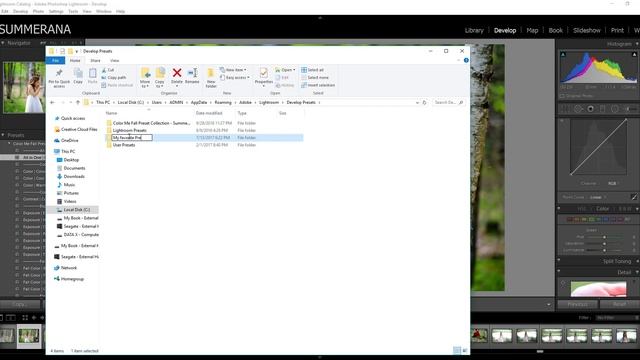Image resolution: width=640 pixels, height=360 pixels.
Task: Click Copy path in Clipboard group
Action: click(x=114, y=78)
